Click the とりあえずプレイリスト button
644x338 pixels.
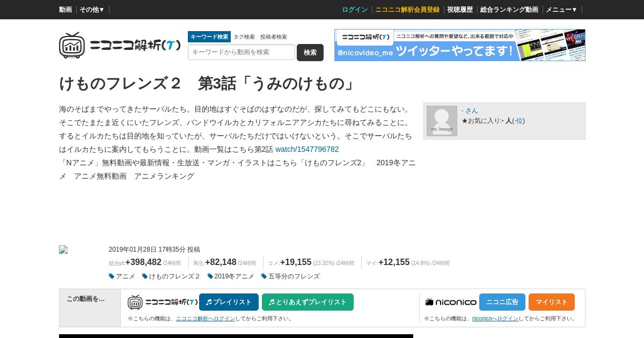pos(308,302)
